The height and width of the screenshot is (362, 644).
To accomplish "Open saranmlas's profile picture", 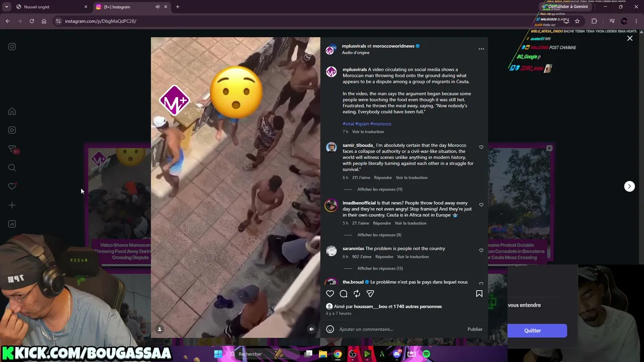I will pos(331,251).
